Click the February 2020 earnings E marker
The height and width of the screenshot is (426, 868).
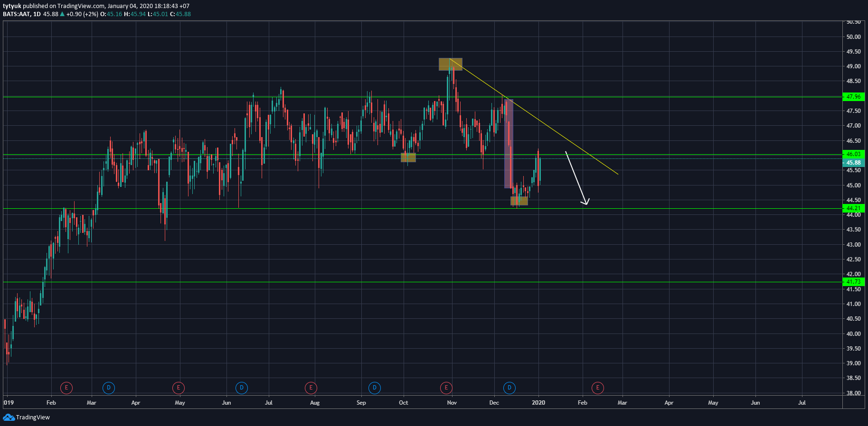tap(597, 388)
